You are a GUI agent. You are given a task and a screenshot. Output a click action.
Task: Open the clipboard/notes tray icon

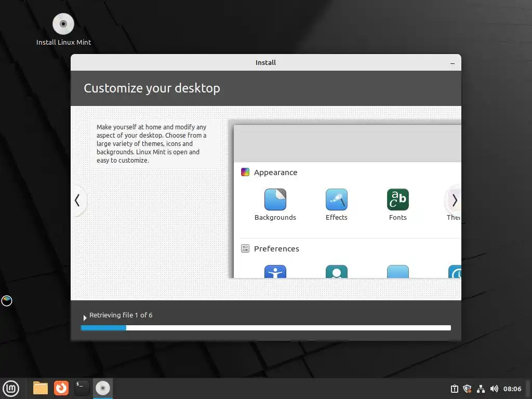454,389
